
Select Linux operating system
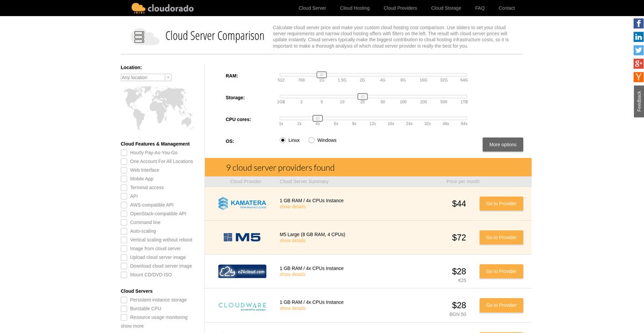[x=283, y=140]
